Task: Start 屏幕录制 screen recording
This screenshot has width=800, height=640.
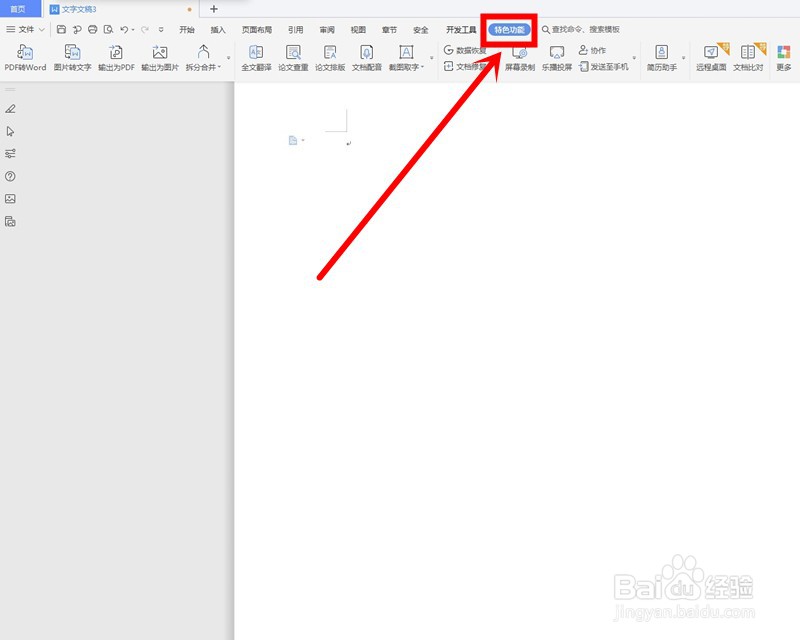Action: (520, 57)
